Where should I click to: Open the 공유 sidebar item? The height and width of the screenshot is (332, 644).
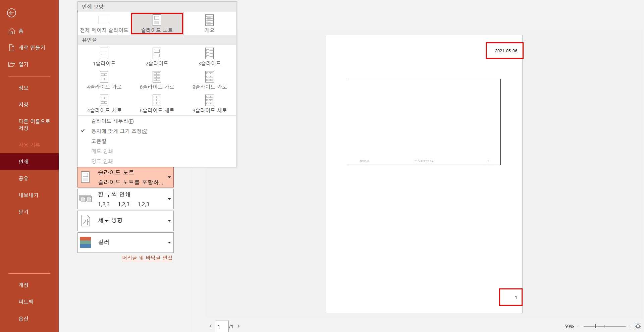pyautogui.click(x=29, y=178)
